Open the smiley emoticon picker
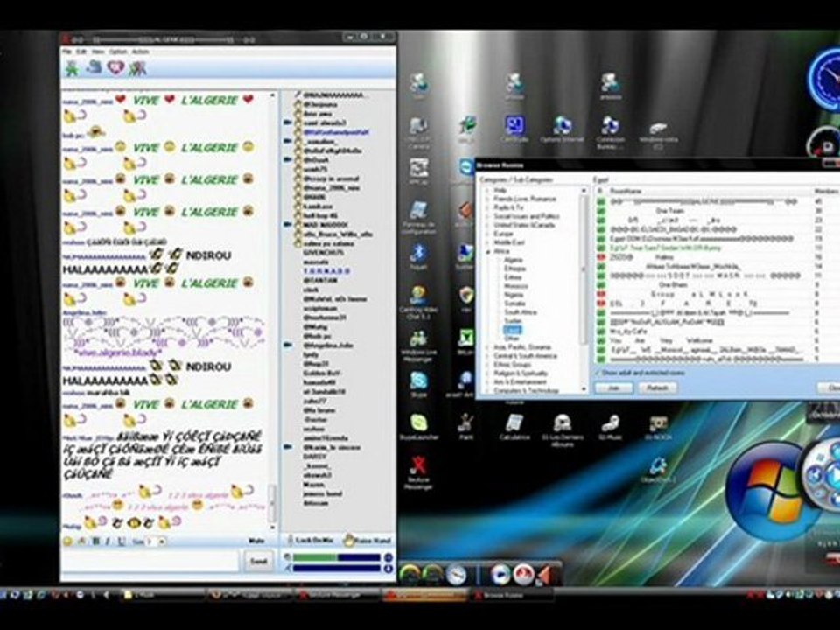Screen dimensions: 840x630 point(68,542)
